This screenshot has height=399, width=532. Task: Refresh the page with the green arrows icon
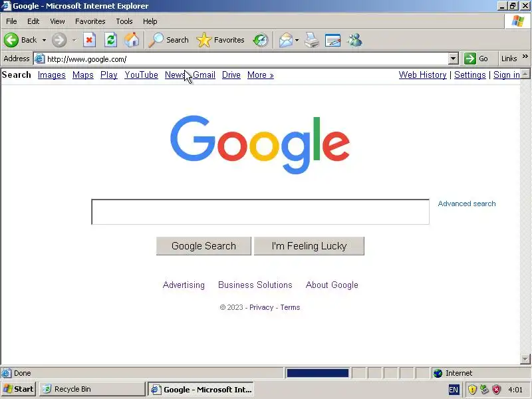tap(110, 40)
